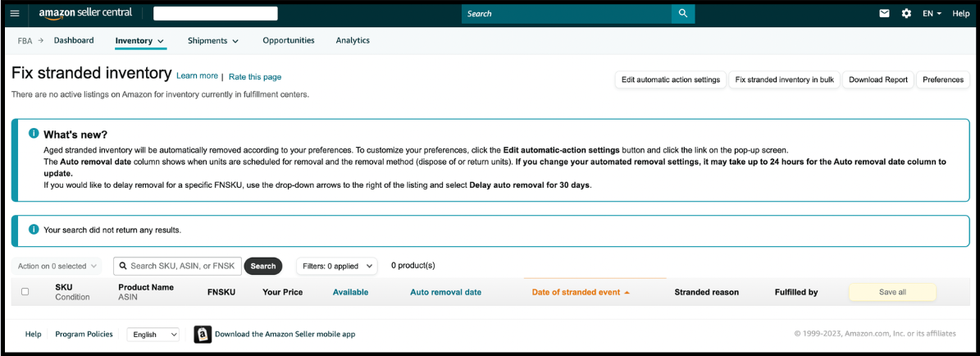Image resolution: width=980 pixels, height=356 pixels.
Task: Focus the top header Search field
Action: click(566, 13)
